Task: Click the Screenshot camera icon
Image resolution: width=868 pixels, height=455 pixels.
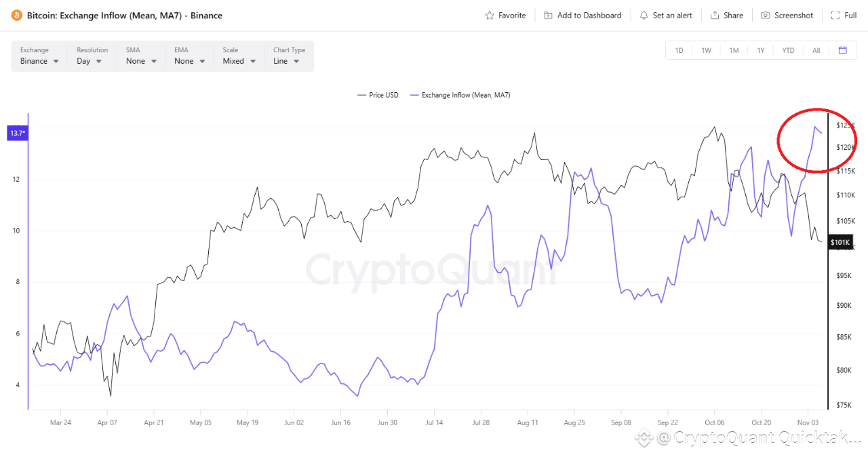Action: coord(766,16)
